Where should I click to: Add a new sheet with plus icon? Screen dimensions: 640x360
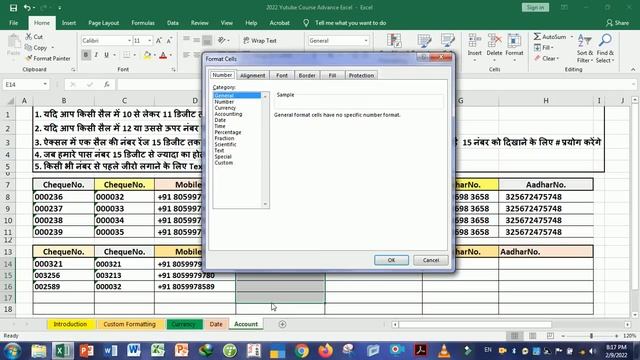tap(282, 324)
